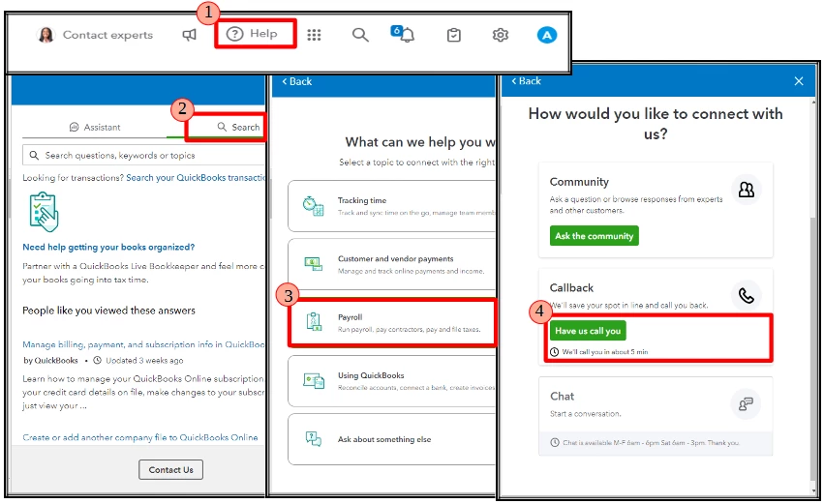Click the Community people icon
The height and width of the screenshot is (504, 824).
747,190
